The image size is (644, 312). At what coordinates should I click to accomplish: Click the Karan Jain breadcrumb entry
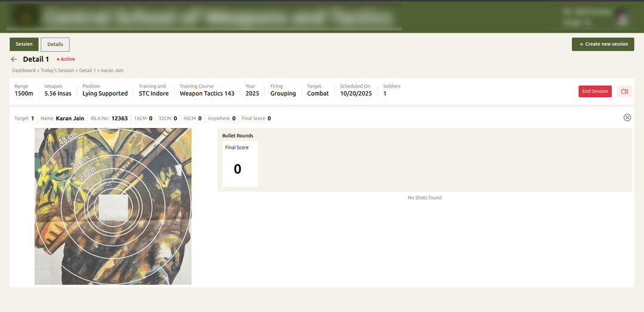112,71
